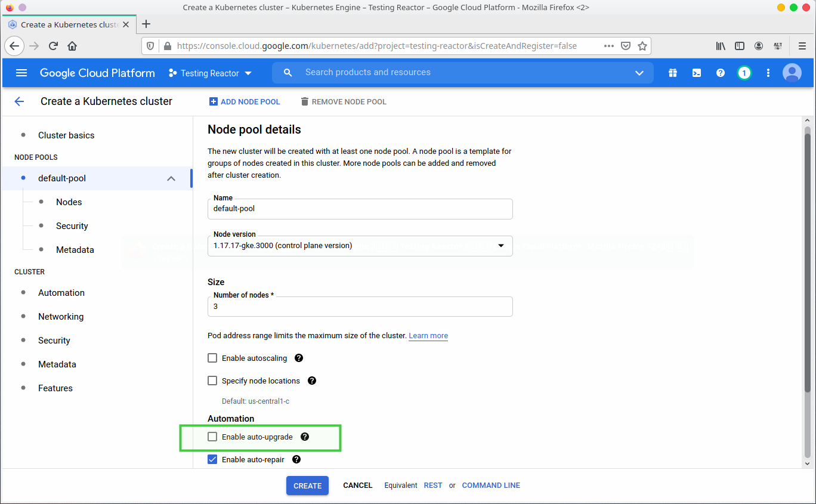Open the main navigation hamburger menu
Viewport: 816px width, 504px height.
(21, 73)
